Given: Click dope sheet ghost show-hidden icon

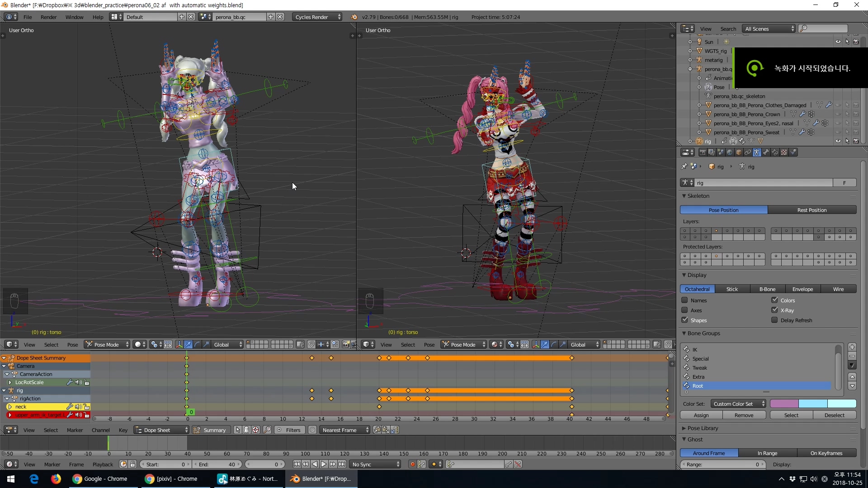Looking at the screenshot, I should tap(247, 430).
